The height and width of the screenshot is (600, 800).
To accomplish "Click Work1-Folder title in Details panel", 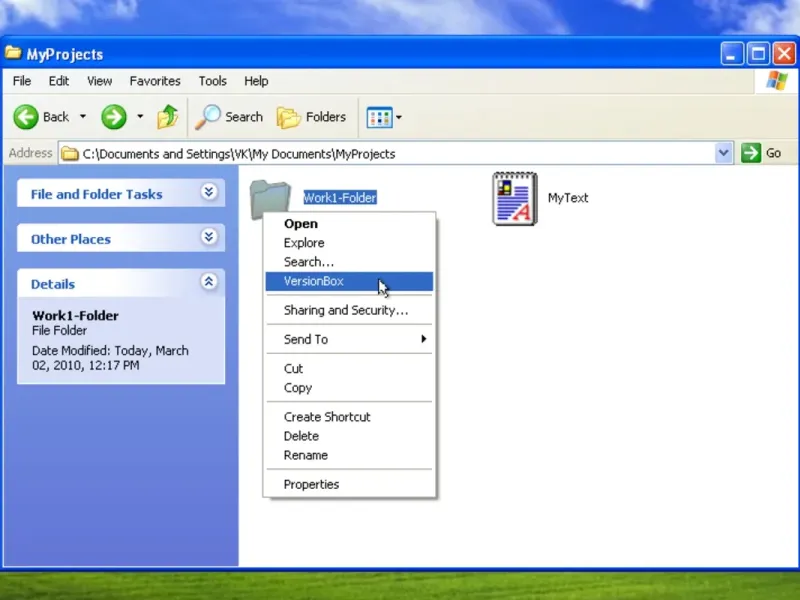I will [x=76, y=316].
